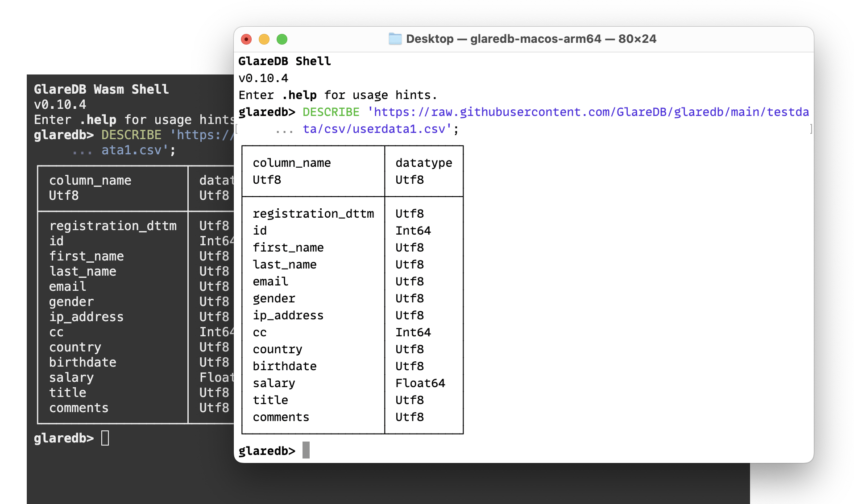This screenshot has height=504, width=854.
Task: Select the 'id' row in the macOS terminal table
Action: tap(260, 231)
